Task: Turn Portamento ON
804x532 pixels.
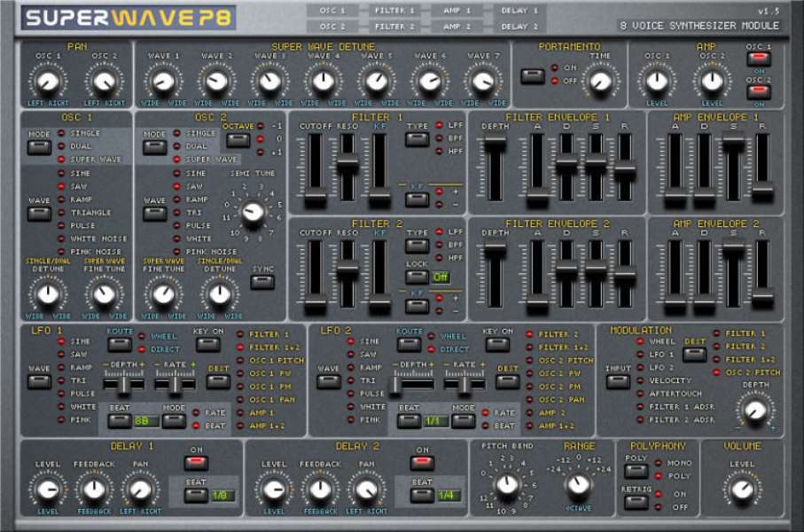Action: pos(533,78)
